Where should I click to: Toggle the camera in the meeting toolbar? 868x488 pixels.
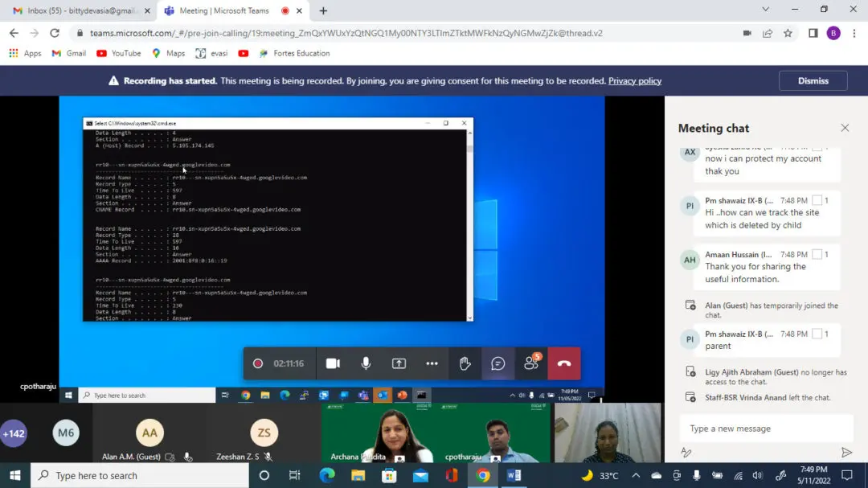(x=333, y=363)
